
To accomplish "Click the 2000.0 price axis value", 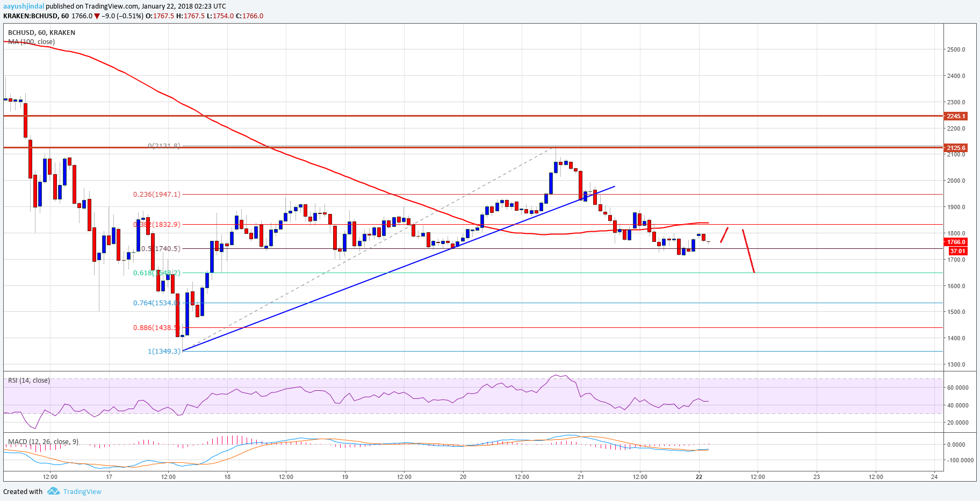I will tap(956, 181).
